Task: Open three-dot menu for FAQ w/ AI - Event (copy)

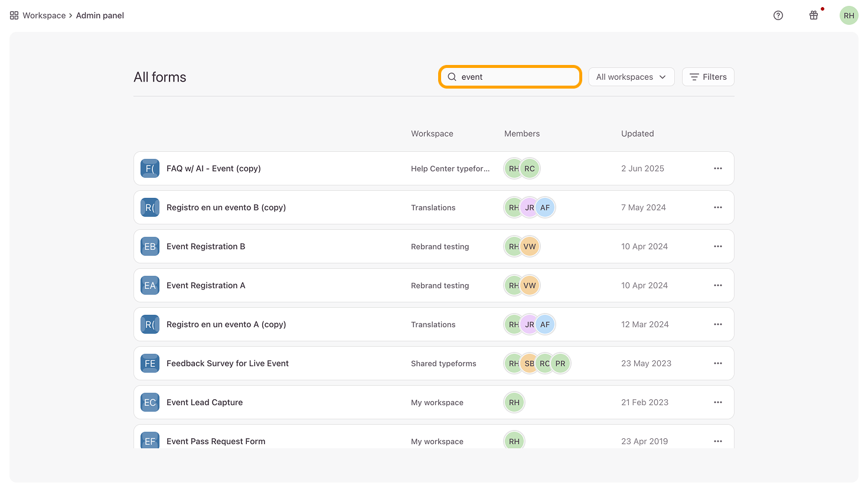Action: coord(717,168)
